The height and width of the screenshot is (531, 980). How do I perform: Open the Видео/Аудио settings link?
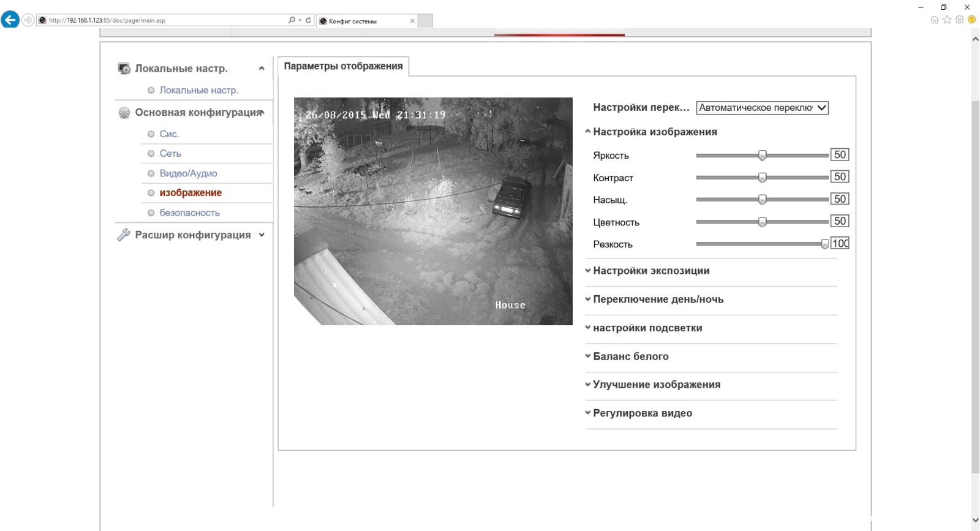[x=188, y=173]
